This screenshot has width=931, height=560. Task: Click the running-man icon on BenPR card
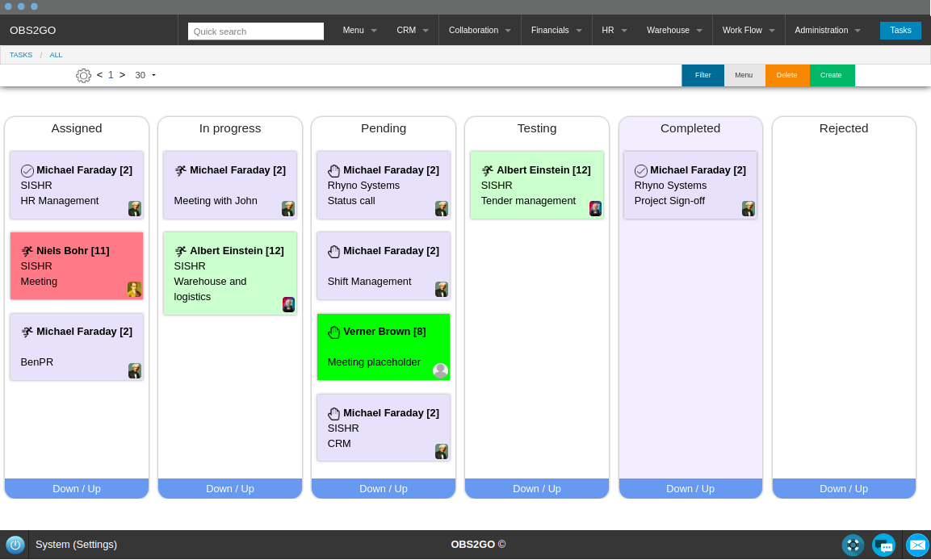point(27,332)
